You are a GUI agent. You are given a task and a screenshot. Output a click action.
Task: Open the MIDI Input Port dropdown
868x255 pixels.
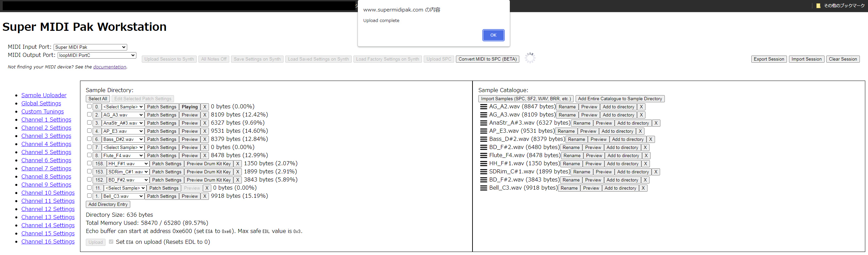click(90, 47)
